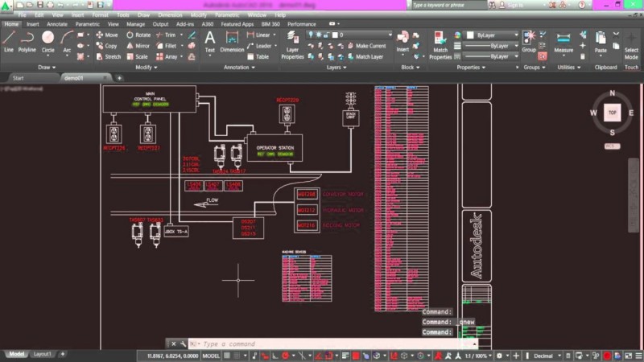
Task: Click the Leader tool
Action: (259, 46)
